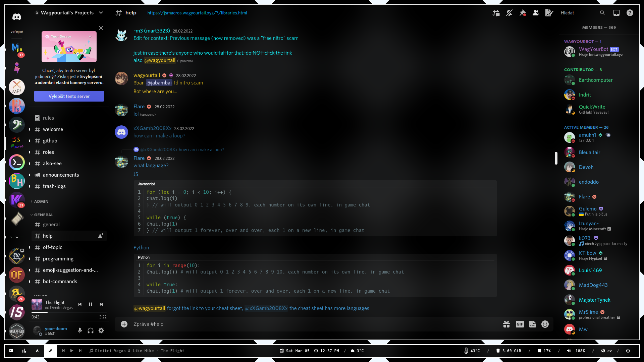
Task: Open the Threads icon in header
Action: [496, 13]
